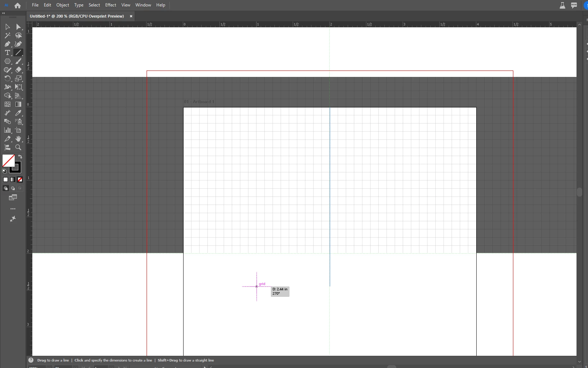Image resolution: width=588 pixels, height=368 pixels.
Task: Open the feedback chat icon
Action: 574,5
